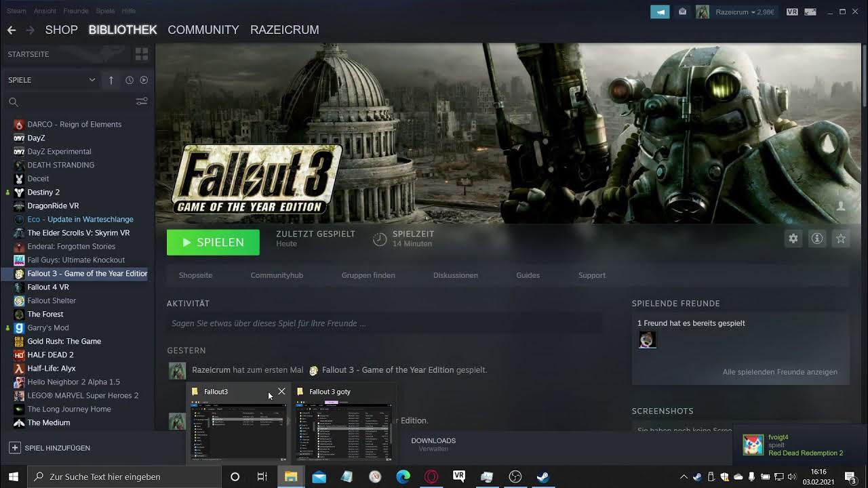Open Steam announcements megaphone icon
The image size is (868, 488).
pos(660,12)
